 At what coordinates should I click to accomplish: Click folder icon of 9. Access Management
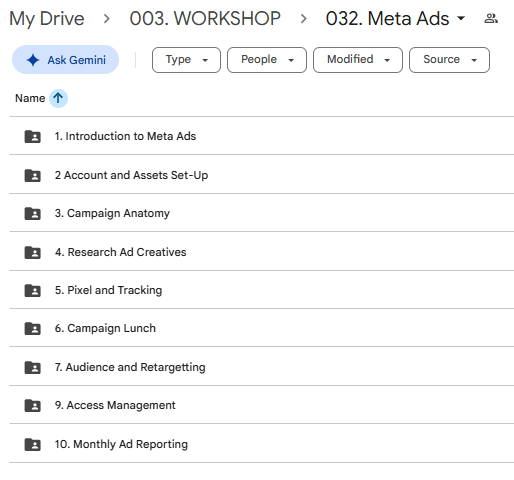pyautogui.click(x=33, y=405)
